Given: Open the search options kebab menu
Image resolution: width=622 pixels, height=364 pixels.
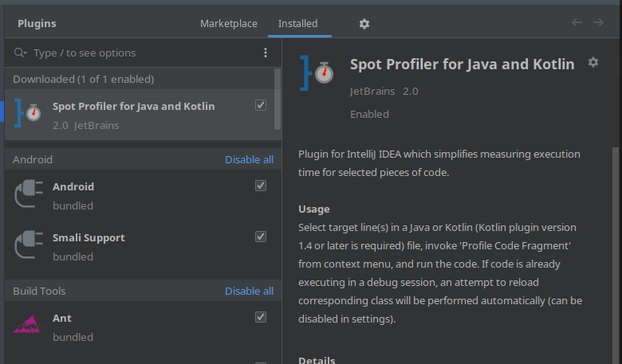Looking at the screenshot, I should pos(266,53).
